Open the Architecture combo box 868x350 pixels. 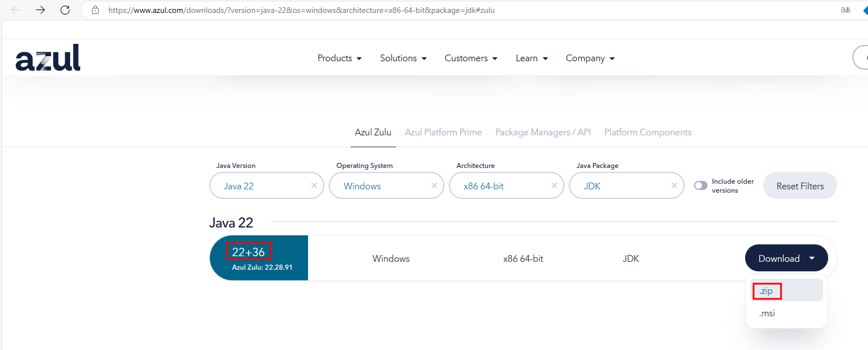pyautogui.click(x=507, y=185)
